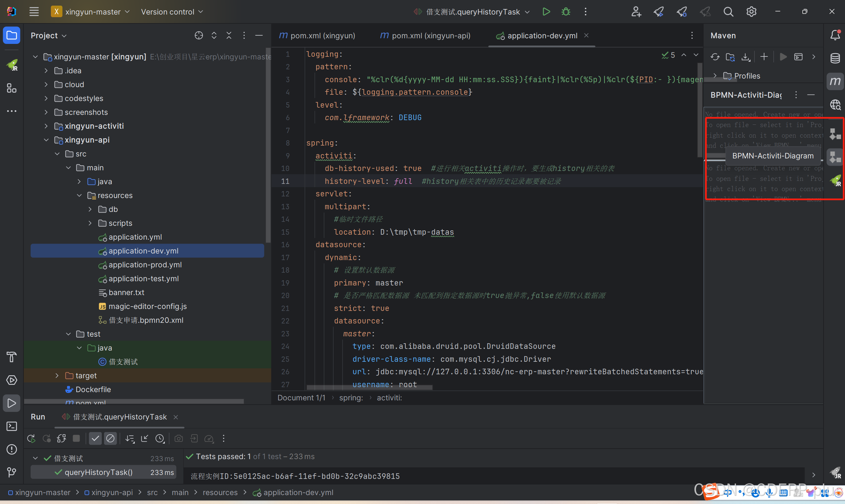Toggle Show Ignored tests button
This screenshot has width=845, height=504.
tap(110, 438)
